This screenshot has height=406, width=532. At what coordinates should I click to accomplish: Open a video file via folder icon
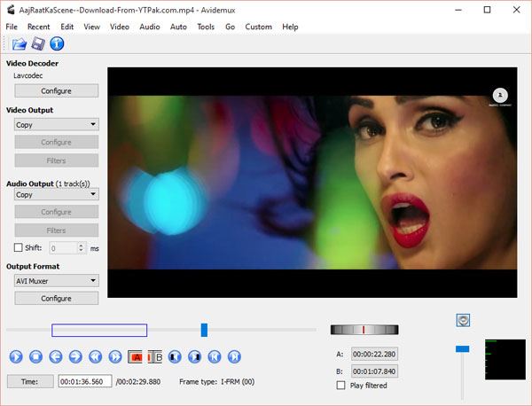20,44
